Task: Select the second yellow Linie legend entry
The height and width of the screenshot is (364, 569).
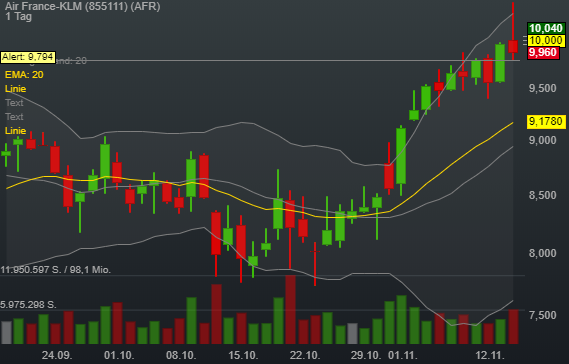Action: click(x=16, y=131)
